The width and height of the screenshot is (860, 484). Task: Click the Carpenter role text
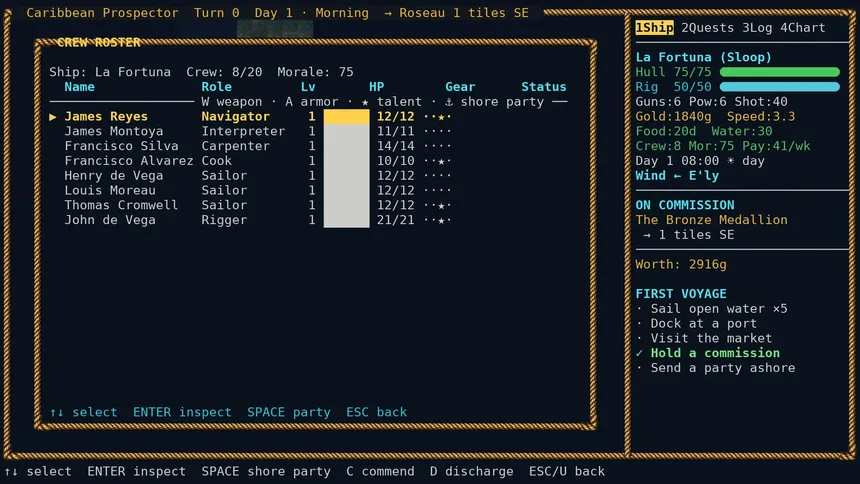pyautogui.click(x=235, y=146)
